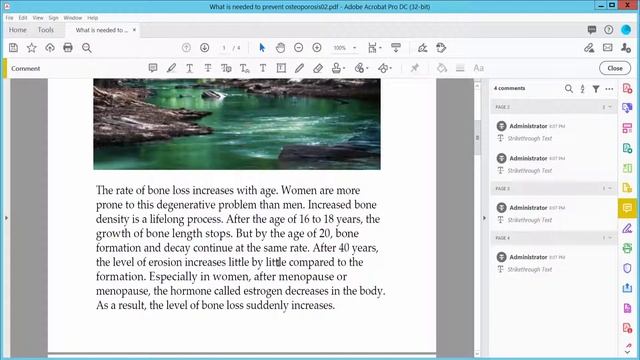The height and width of the screenshot is (360, 640).
Task: Switch to the Tools tab
Action: (x=46, y=30)
